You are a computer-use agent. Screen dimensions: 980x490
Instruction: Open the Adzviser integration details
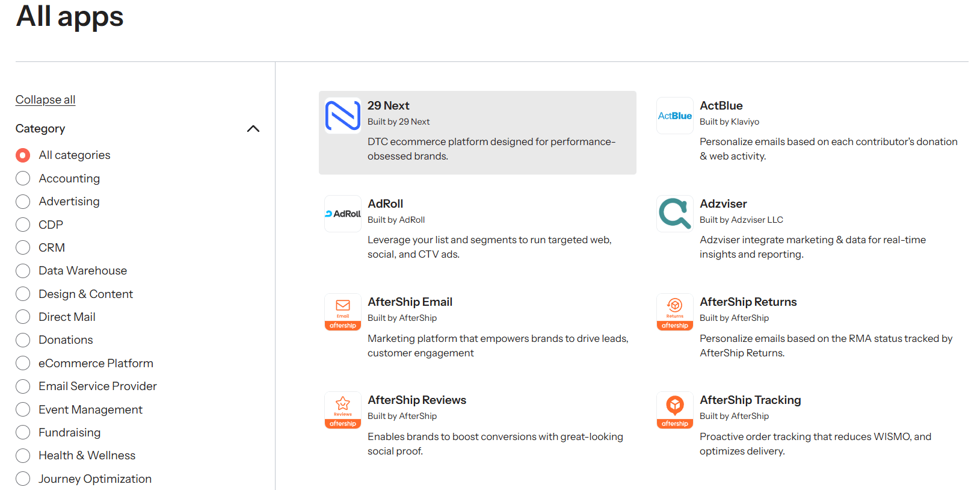tap(723, 203)
